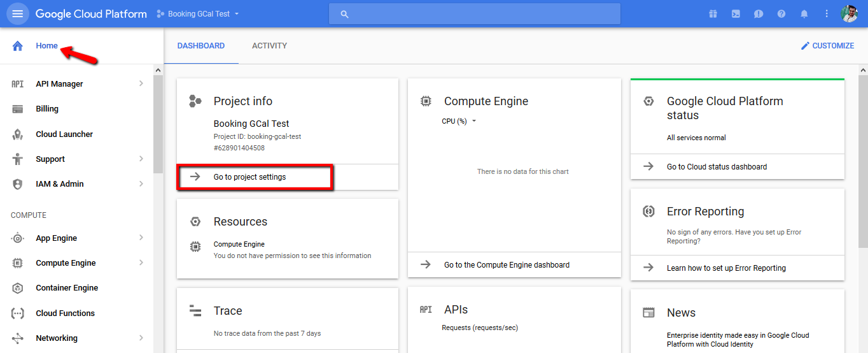Click the Compute Engine chip icon in sidebar
This screenshot has width=868, height=353.
click(x=18, y=263)
